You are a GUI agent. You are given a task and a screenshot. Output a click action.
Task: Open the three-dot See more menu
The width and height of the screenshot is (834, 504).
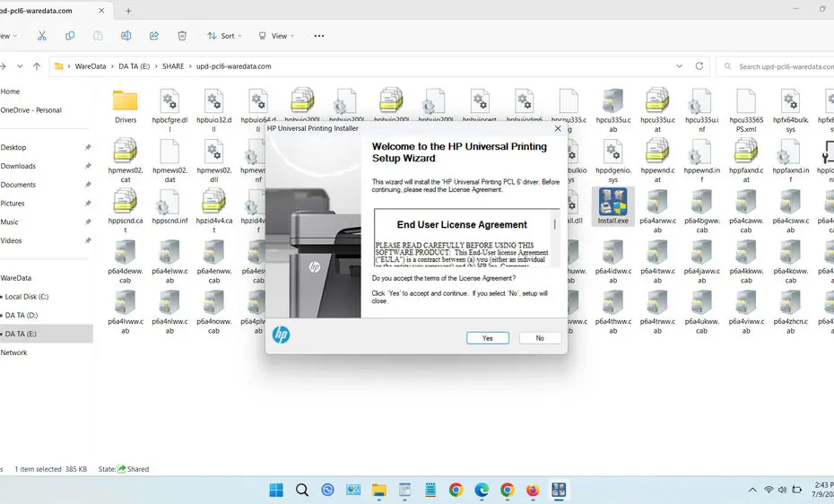[319, 36]
